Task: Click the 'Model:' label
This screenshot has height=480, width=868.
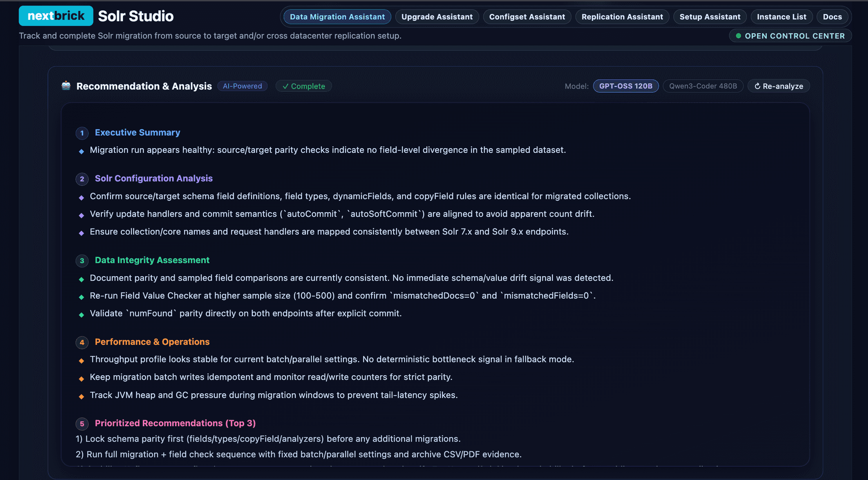Action: pyautogui.click(x=576, y=86)
